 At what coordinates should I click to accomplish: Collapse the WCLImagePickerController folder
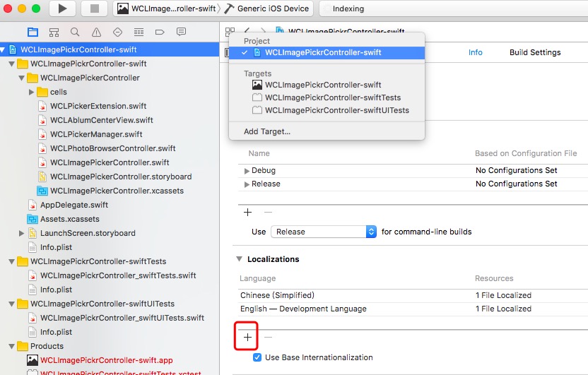21,78
